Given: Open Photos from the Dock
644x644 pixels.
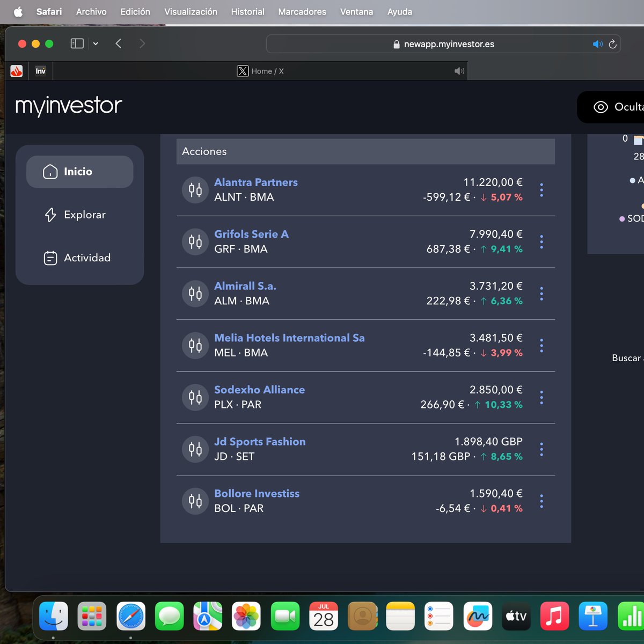Looking at the screenshot, I should [246, 616].
